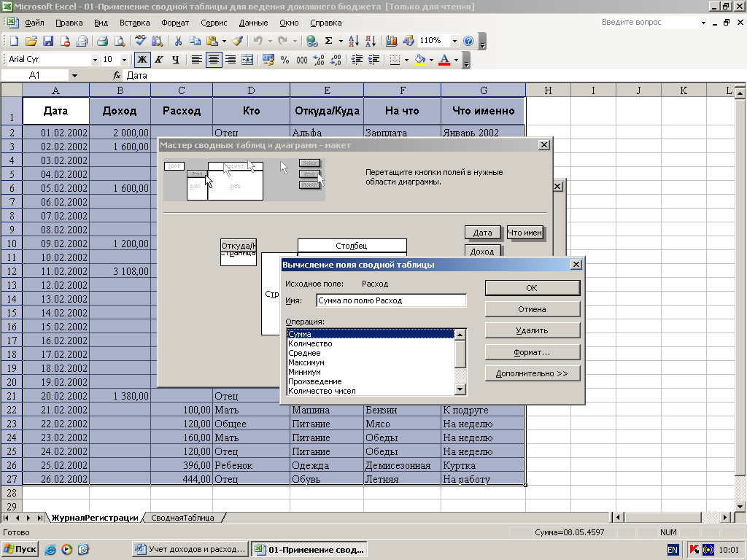The height and width of the screenshot is (560, 747).
Task: Open the Font Color dropdown arrow
Action: click(456, 60)
